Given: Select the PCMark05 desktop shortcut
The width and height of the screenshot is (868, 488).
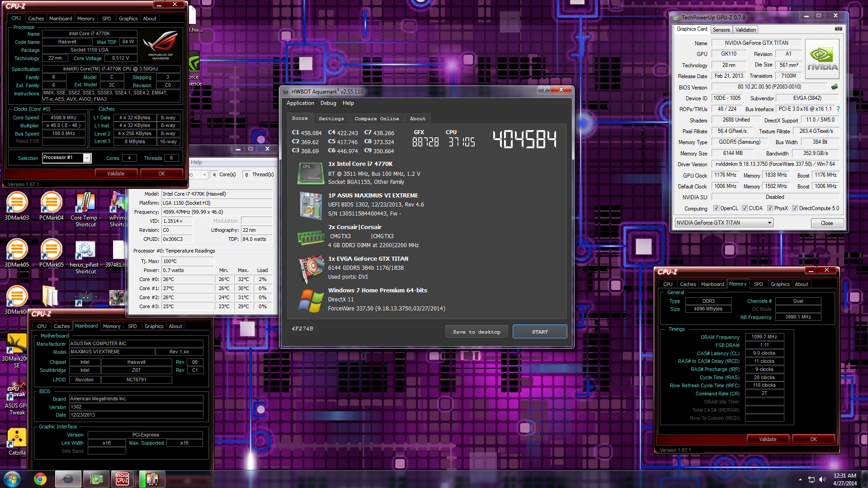Looking at the screenshot, I should [51, 253].
